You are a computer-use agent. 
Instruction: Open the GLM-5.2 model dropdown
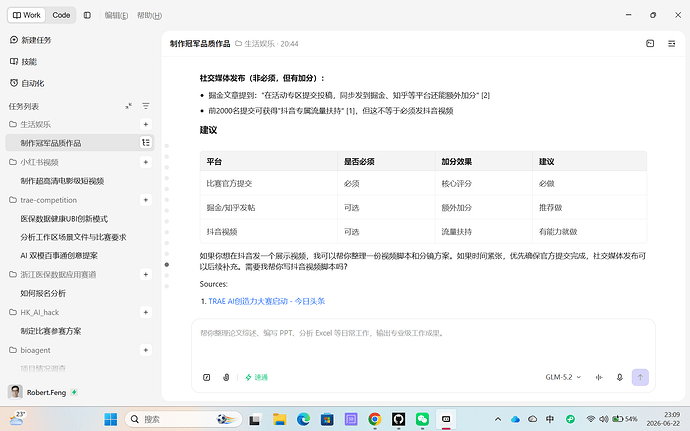click(563, 377)
